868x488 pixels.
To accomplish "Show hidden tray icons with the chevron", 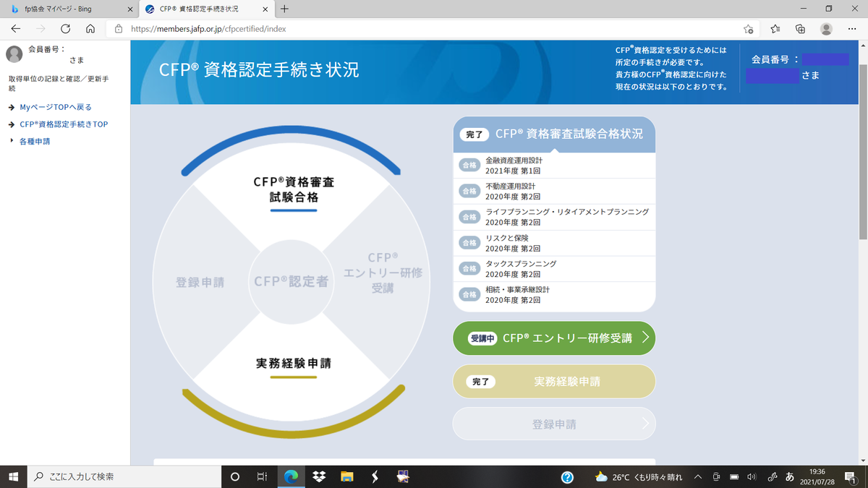I will tap(697, 477).
